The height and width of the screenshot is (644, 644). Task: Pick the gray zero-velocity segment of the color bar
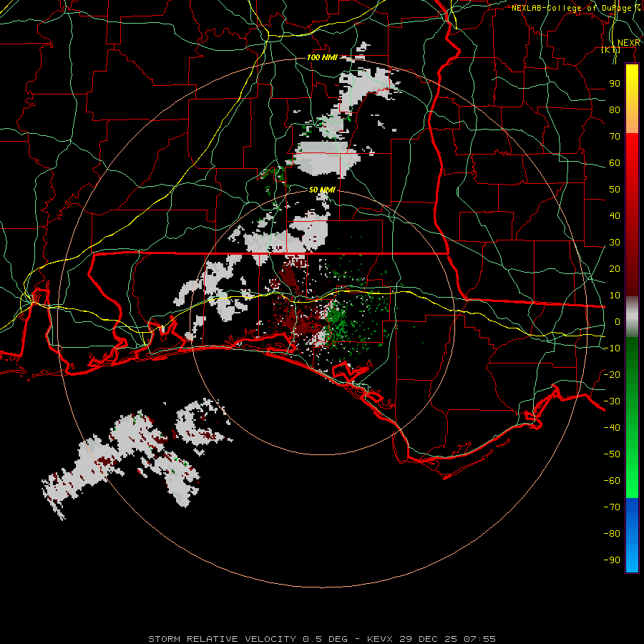pyautogui.click(x=632, y=317)
